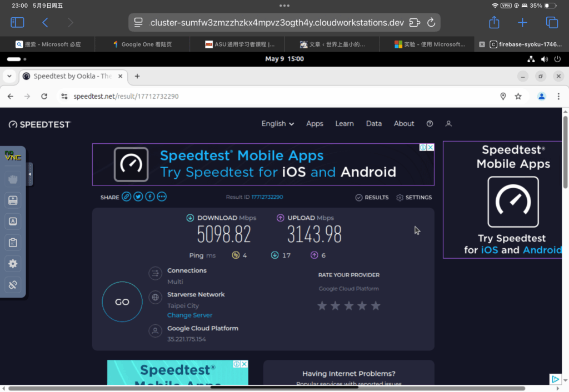
Task: Open the noVNC clipboard icon
Action: pyautogui.click(x=13, y=242)
